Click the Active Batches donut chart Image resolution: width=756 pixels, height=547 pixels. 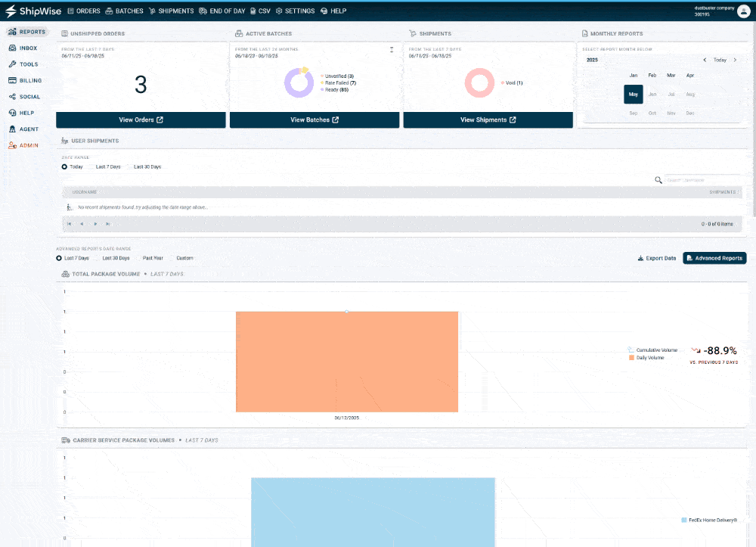point(299,82)
